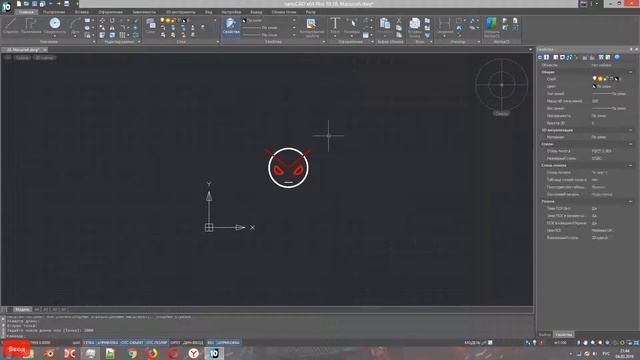
Task: Click the hatch pattern icon in drawing group
Action: coord(87,35)
